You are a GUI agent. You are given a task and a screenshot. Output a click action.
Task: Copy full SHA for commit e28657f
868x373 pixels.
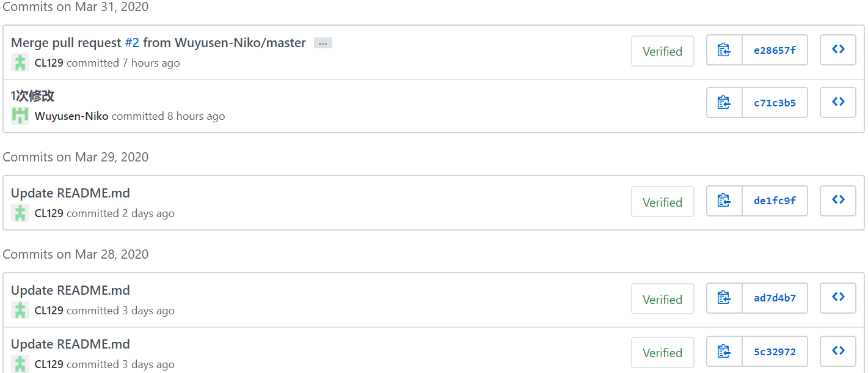[x=724, y=50]
